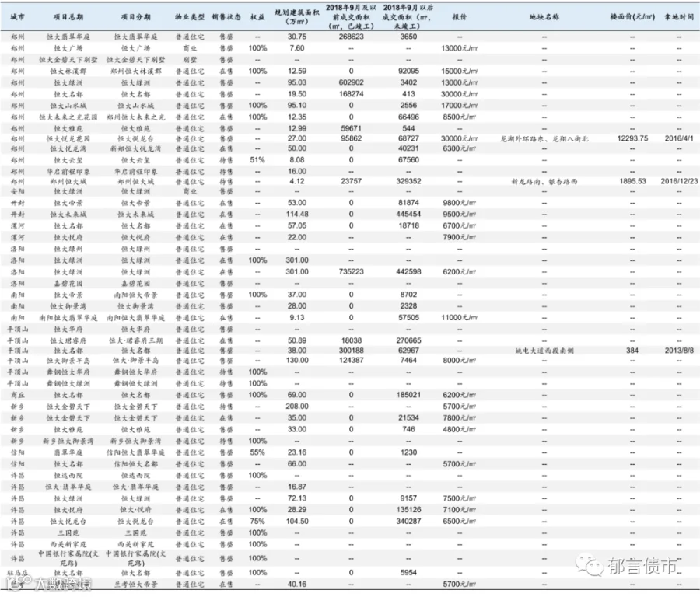Select the cell with value 92095
This screenshot has width=700, height=597.
(x=408, y=71)
